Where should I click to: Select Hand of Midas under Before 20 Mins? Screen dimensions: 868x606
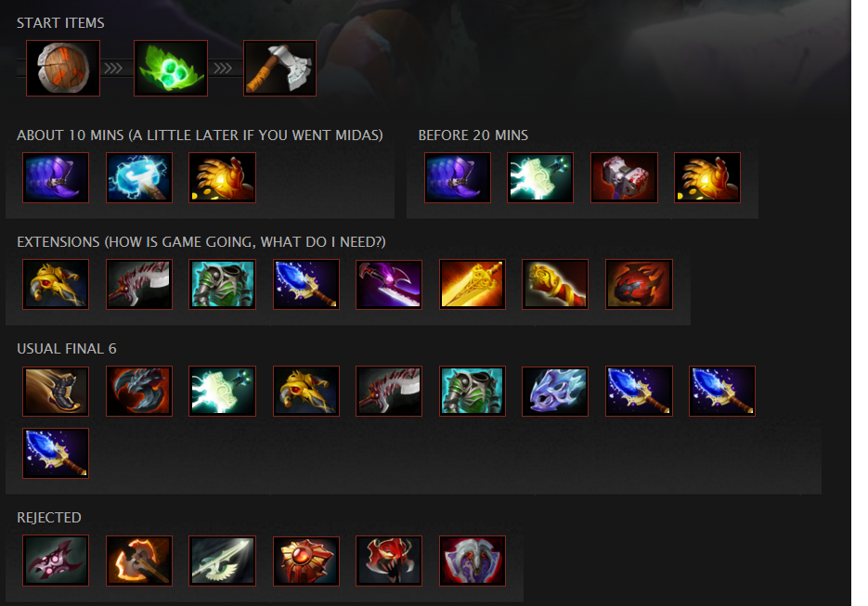pos(707,177)
